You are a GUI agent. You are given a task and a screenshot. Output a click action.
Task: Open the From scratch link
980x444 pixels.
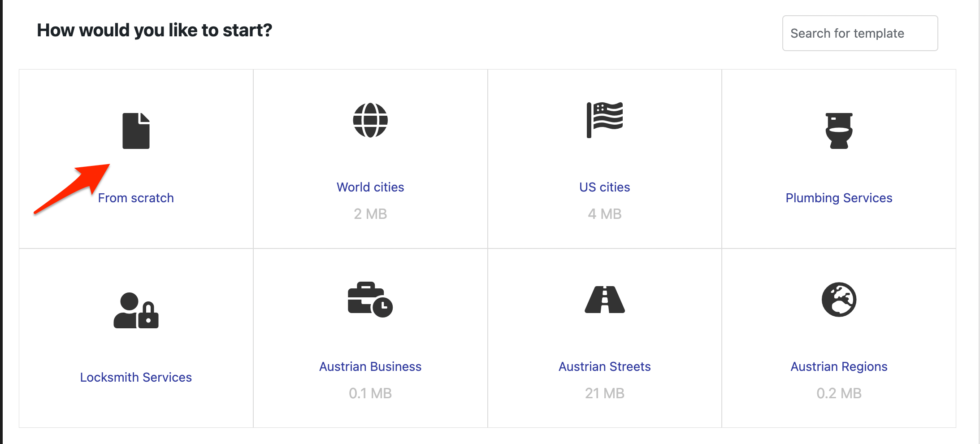[x=136, y=198]
